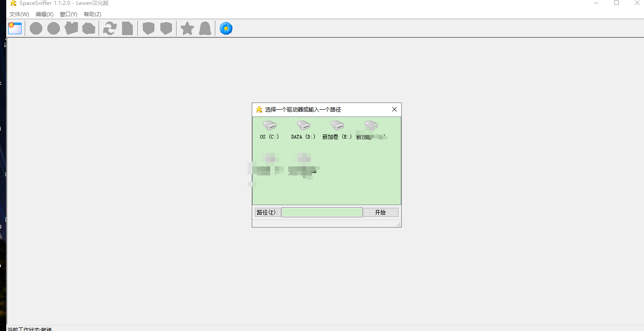Image resolution: width=644 pixels, height=331 pixels.
Task: Click the 开始 button in the dialog
Action: (x=381, y=212)
